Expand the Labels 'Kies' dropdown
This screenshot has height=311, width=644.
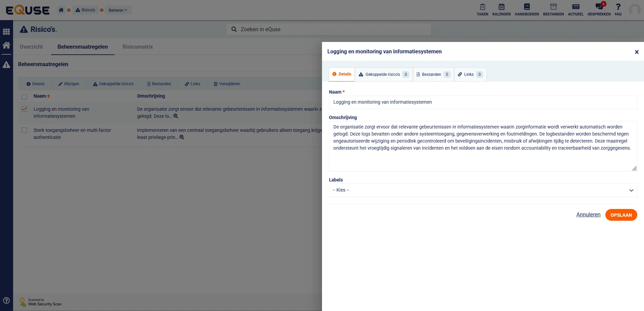(x=482, y=190)
